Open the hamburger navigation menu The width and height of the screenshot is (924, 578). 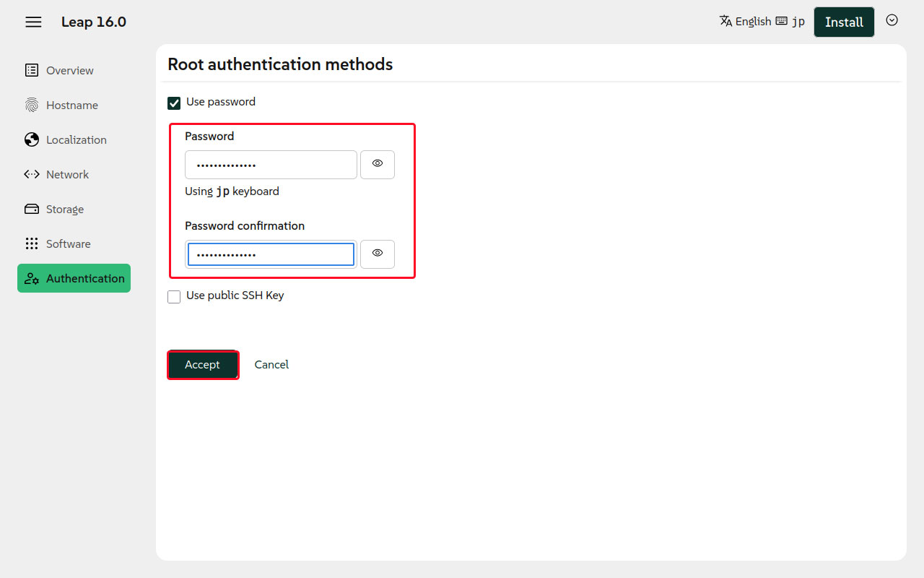tap(33, 22)
